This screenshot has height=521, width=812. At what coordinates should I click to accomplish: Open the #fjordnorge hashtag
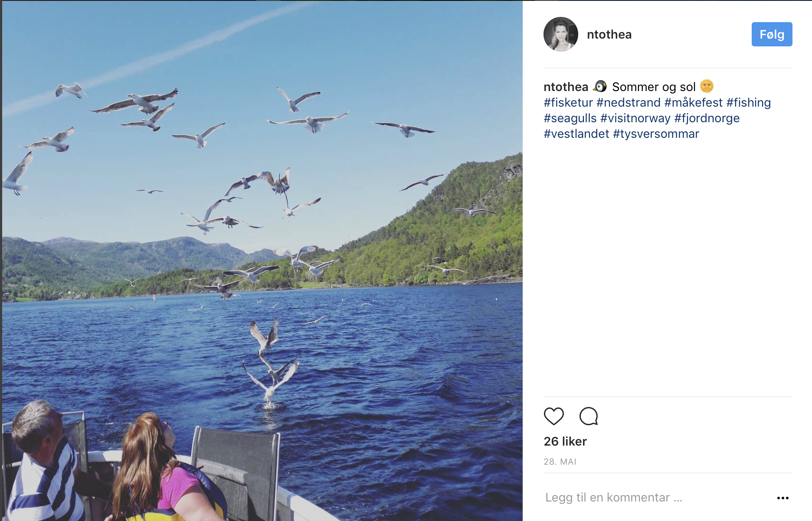click(x=707, y=118)
